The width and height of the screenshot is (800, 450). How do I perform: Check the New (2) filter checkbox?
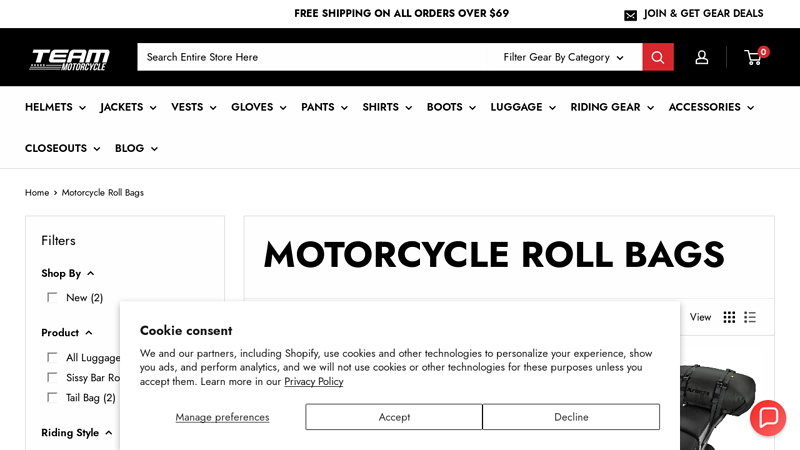click(x=52, y=298)
